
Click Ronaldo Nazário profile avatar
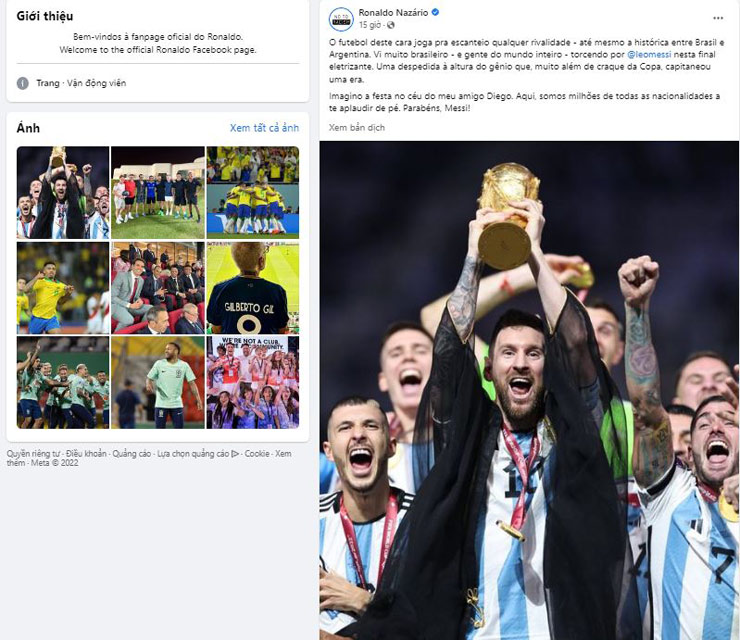pos(341,19)
